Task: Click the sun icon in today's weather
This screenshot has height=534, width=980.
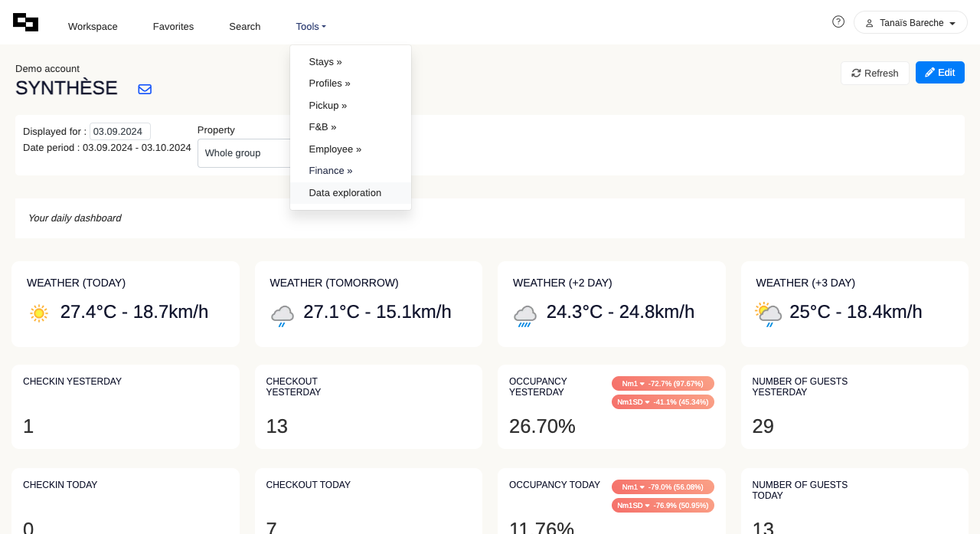Action: click(x=39, y=313)
